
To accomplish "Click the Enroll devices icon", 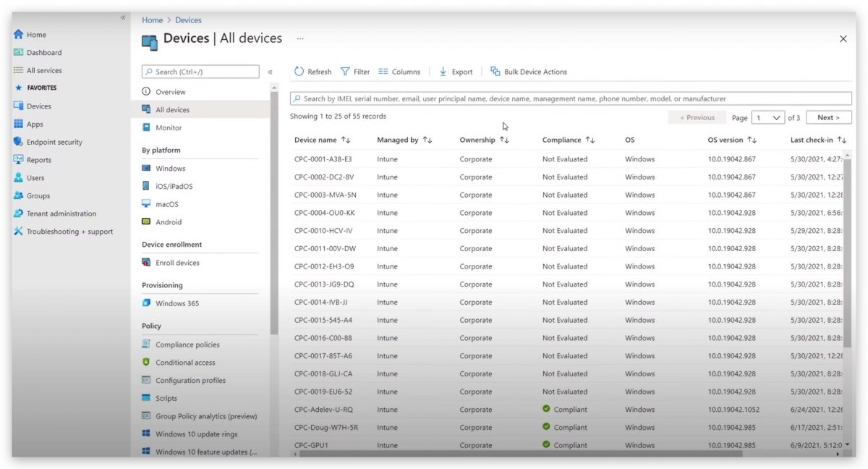I will pos(146,263).
